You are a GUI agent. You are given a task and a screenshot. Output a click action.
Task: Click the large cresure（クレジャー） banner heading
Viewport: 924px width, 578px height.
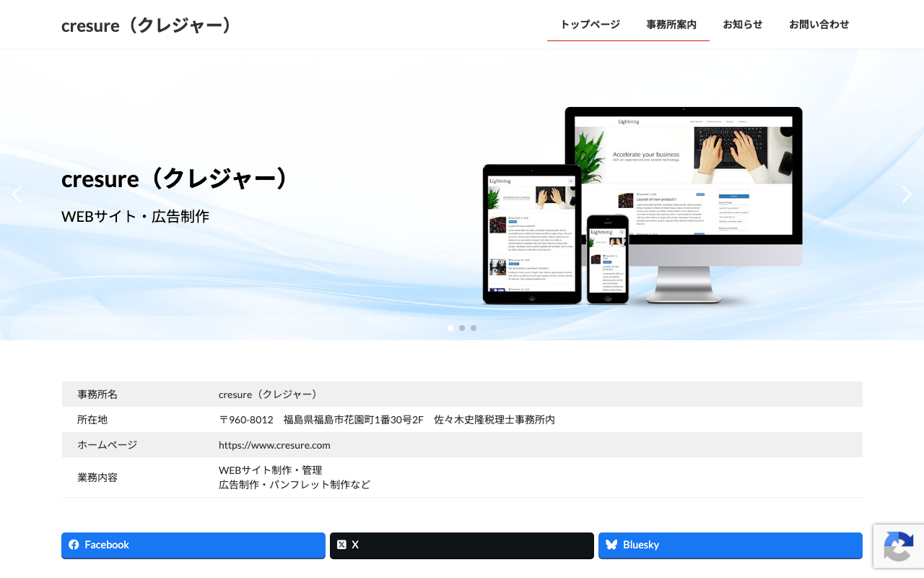click(175, 178)
